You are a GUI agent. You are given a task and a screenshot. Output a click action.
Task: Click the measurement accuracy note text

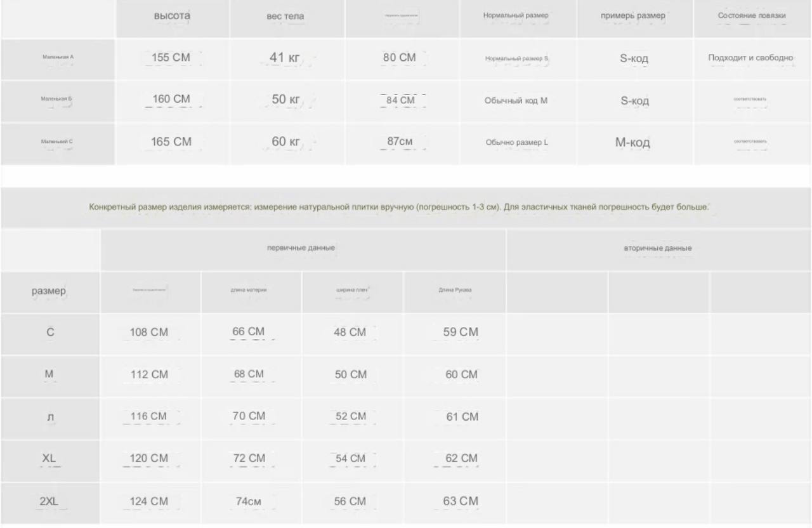(399, 208)
